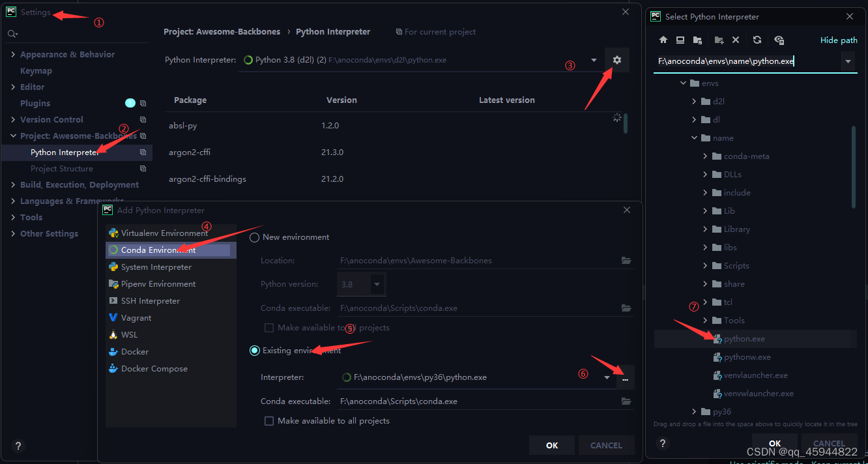Open the path history dropdown in file chooser
The height and width of the screenshot is (464, 868).
[x=848, y=62]
